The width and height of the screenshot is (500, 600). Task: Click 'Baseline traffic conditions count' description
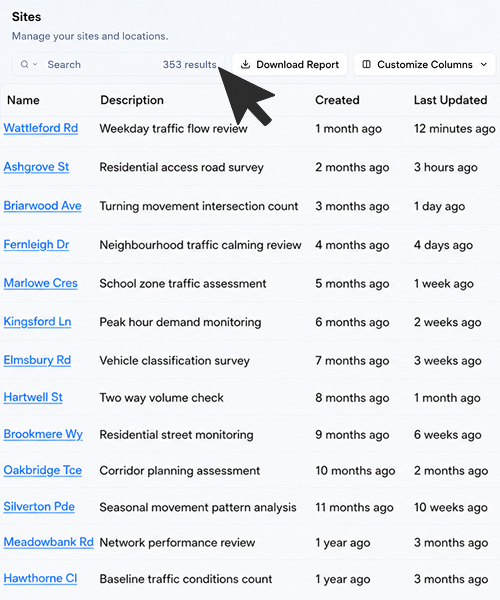point(186,579)
